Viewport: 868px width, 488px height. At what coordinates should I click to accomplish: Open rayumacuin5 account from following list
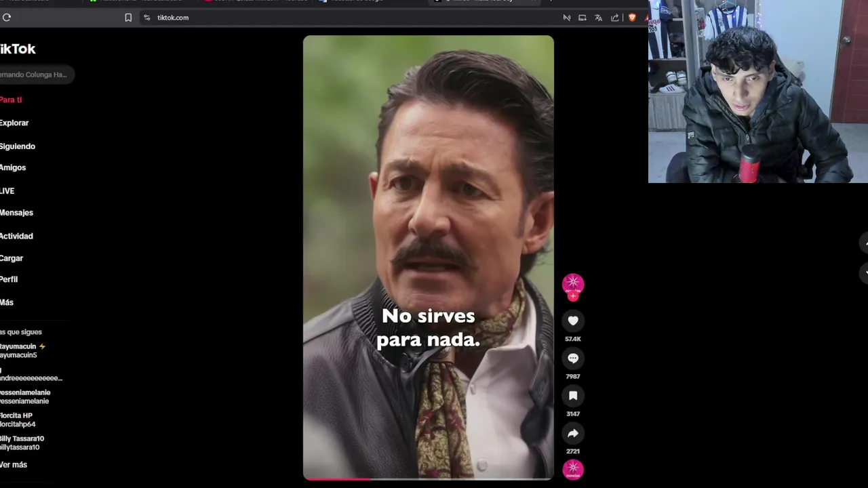(x=23, y=350)
